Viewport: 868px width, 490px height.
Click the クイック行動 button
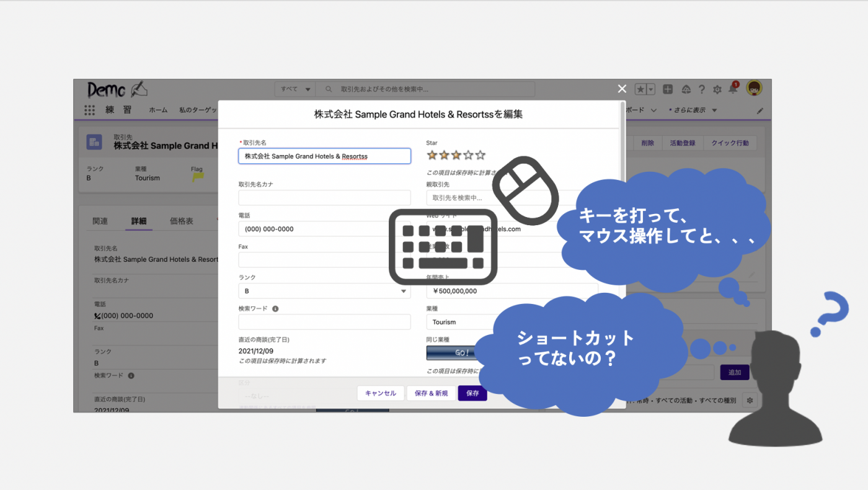pos(730,143)
